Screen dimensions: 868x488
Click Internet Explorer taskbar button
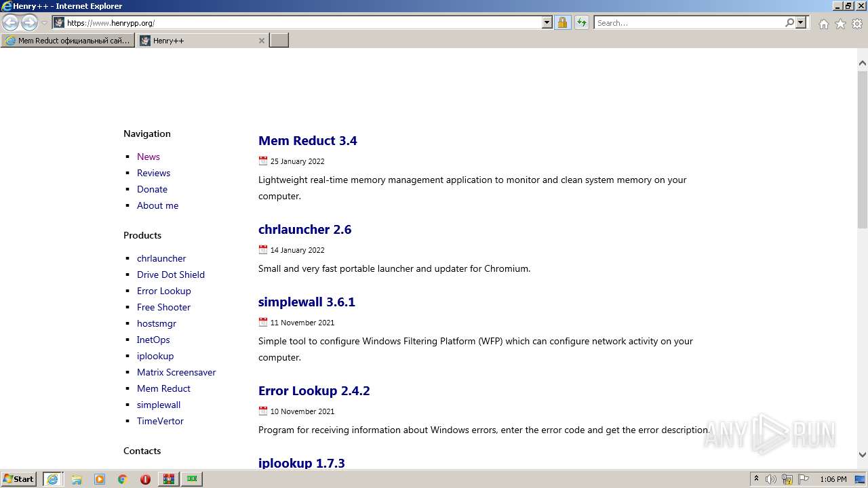52,479
